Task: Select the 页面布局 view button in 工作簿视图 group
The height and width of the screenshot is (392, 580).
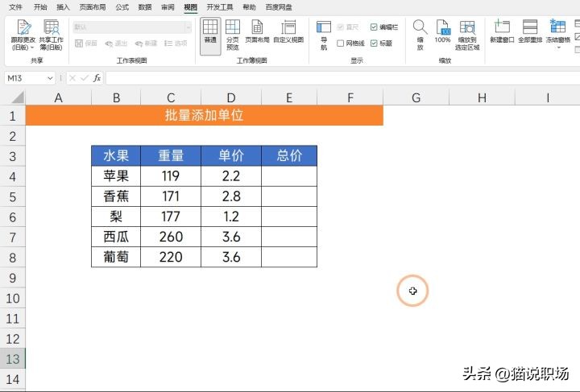Action: coord(257,31)
